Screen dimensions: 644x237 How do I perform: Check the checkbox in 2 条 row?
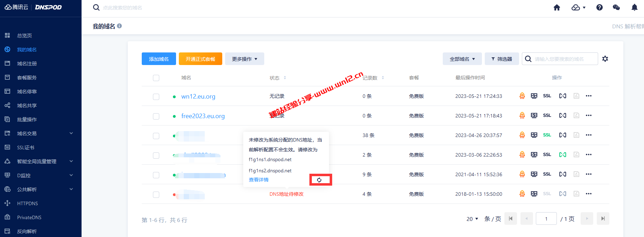tap(156, 156)
